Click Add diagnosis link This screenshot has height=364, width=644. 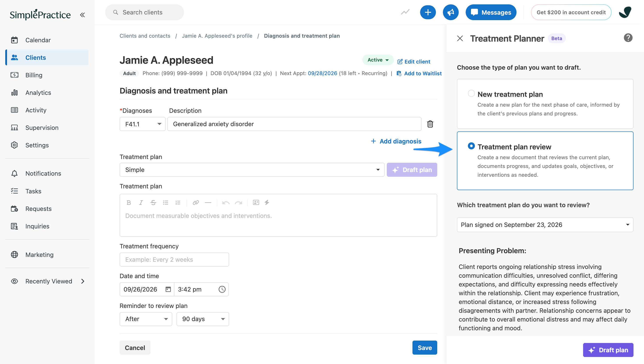point(396,141)
